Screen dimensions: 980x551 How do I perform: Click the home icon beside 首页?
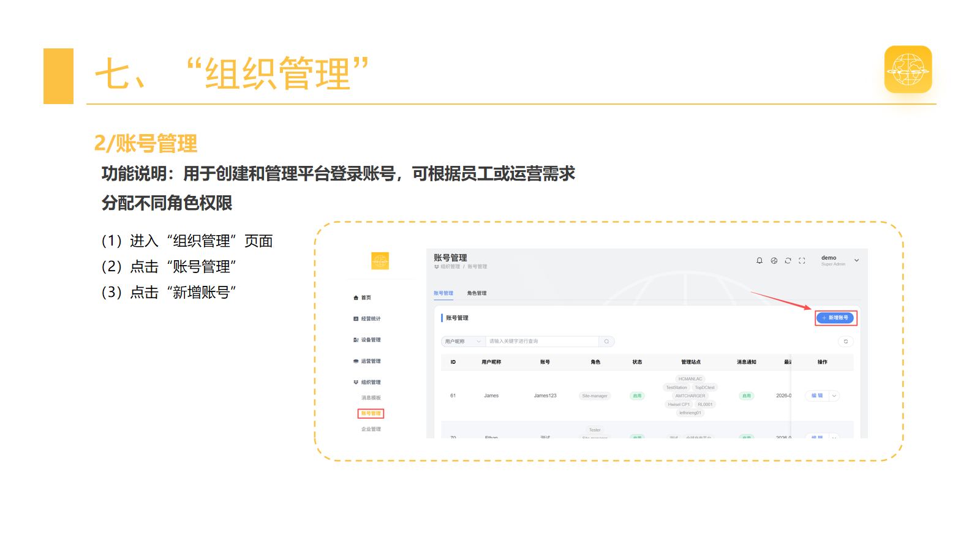[x=356, y=298]
